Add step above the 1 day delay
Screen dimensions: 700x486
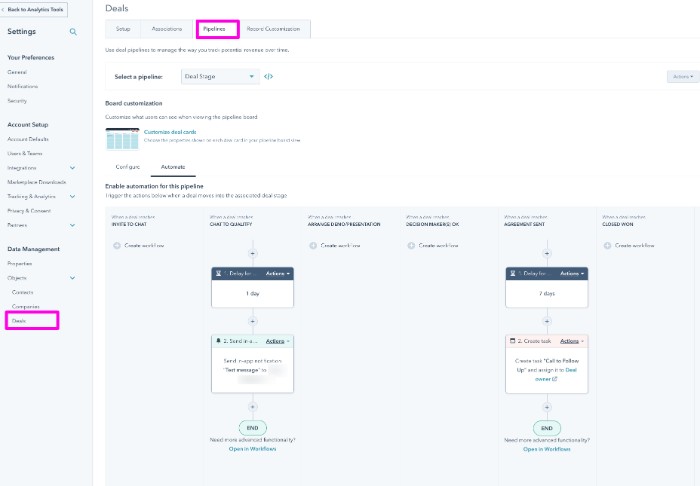pyautogui.click(x=253, y=253)
